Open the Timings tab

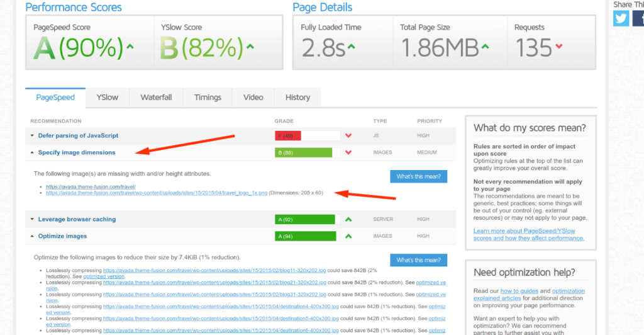[x=208, y=98]
